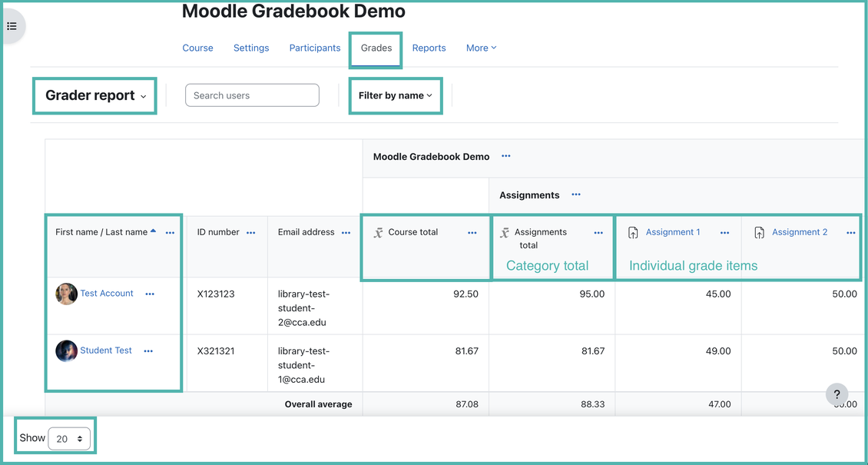Switch to the Reports tab
Screen dimensions: 868x465
[429, 48]
